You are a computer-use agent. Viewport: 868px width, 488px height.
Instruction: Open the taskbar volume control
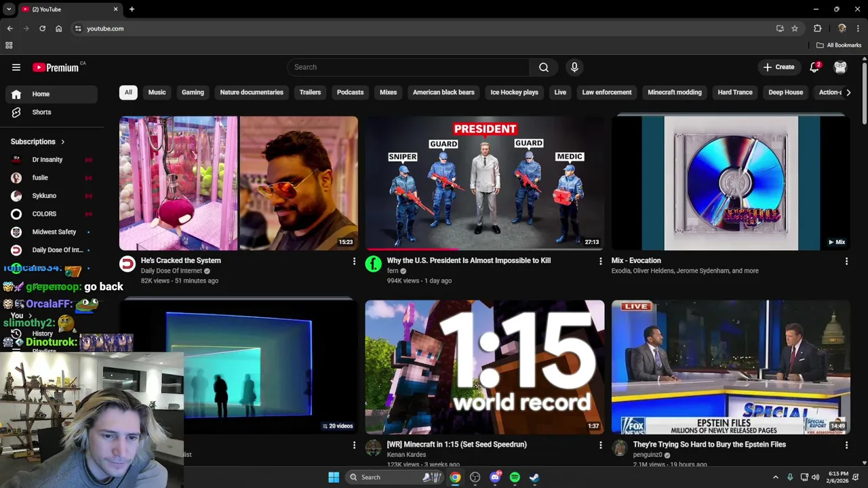(x=815, y=477)
